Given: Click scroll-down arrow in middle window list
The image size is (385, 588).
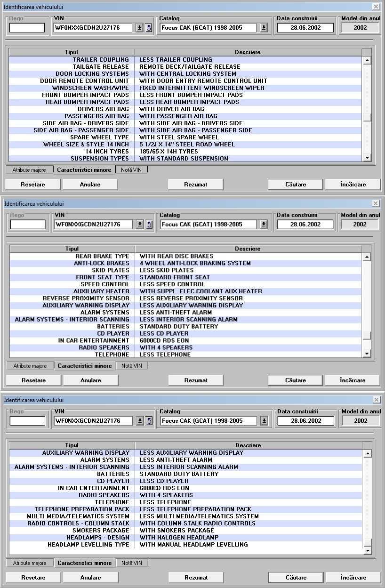Looking at the screenshot, I should coord(368,354).
